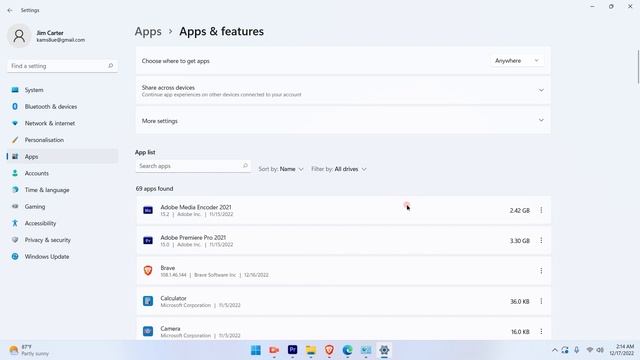Click the Privacy & security shield icon
Screen dimensions: 640x360
click(15, 240)
